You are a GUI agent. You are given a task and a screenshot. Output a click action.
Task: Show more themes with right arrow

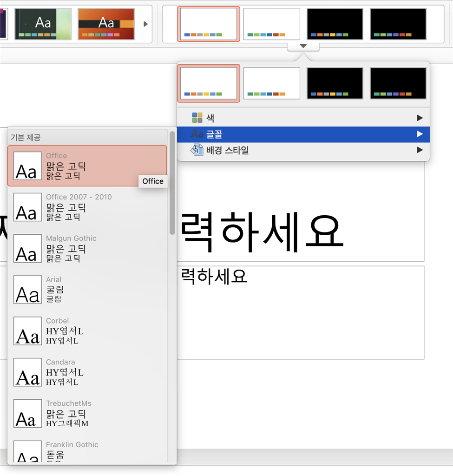point(145,24)
